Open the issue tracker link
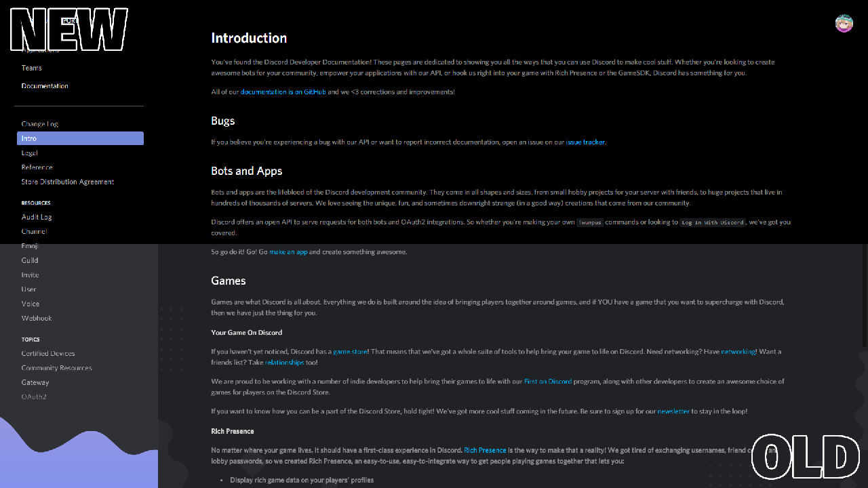Image resolution: width=868 pixels, height=488 pixels. click(x=585, y=142)
